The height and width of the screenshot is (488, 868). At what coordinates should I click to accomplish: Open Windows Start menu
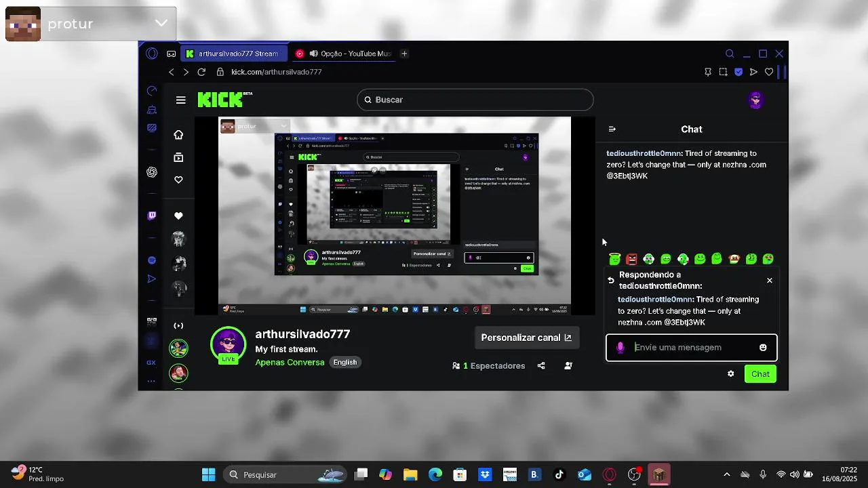click(x=208, y=474)
